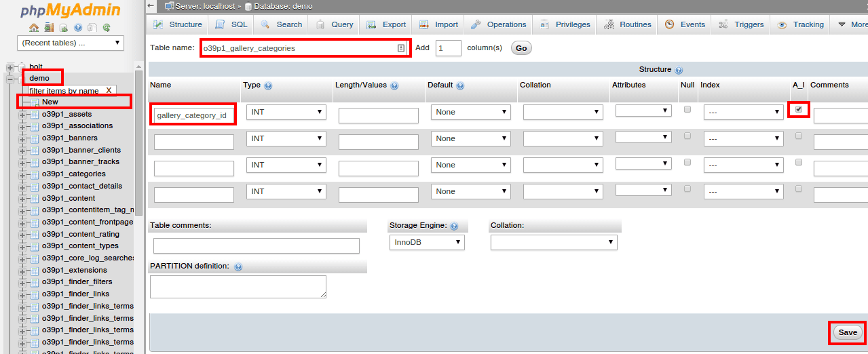
Task: Click the PARTITION definition text area
Action: [238, 287]
